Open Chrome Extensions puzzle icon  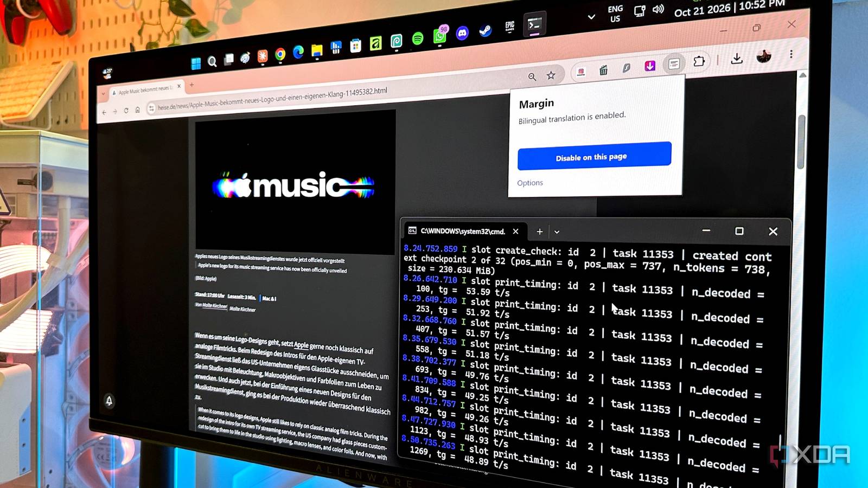click(699, 61)
